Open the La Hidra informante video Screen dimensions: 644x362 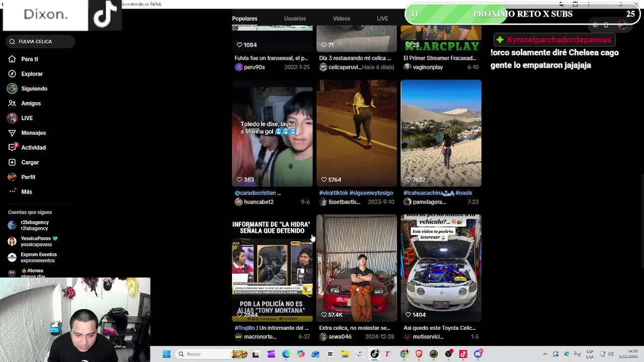[272, 268]
